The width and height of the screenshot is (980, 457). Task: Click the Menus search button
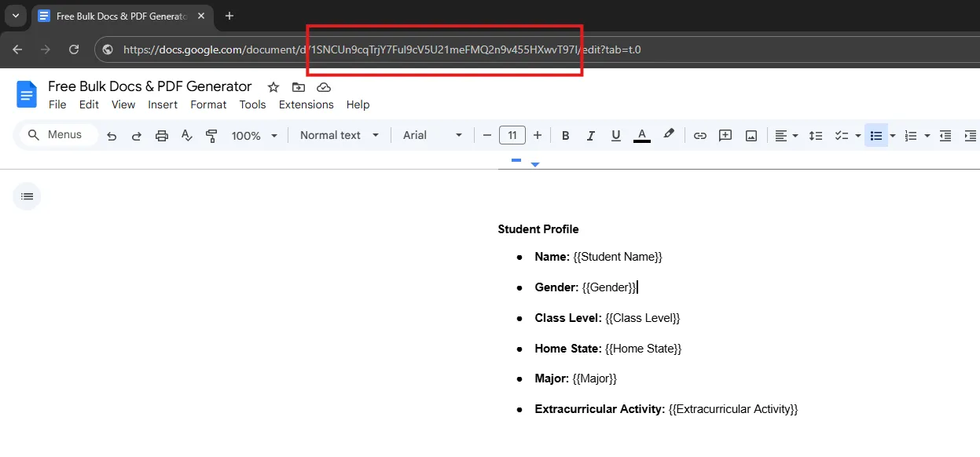[55, 135]
